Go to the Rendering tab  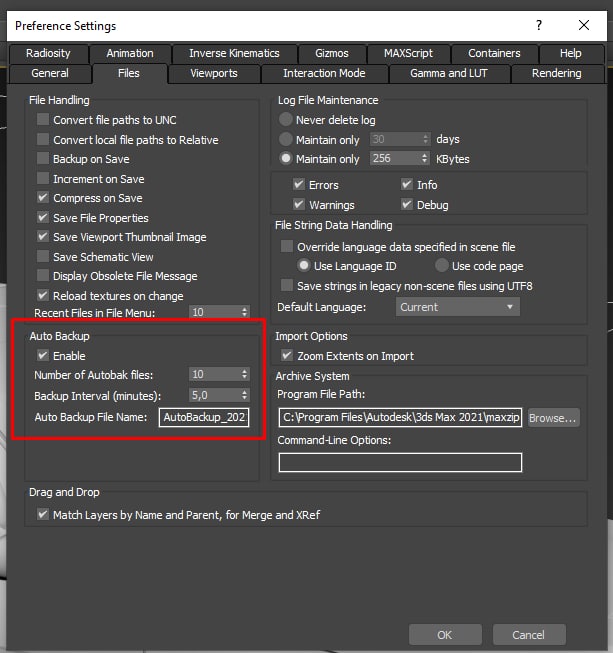tap(557, 73)
